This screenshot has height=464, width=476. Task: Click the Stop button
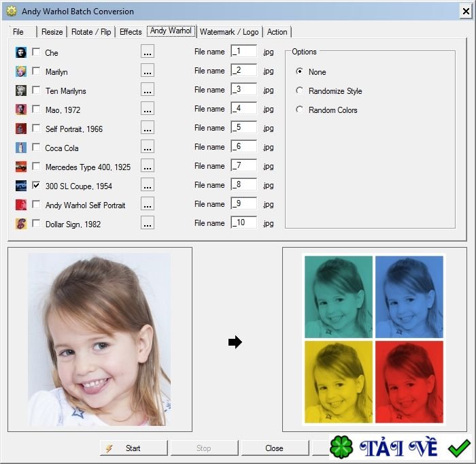click(204, 448)
